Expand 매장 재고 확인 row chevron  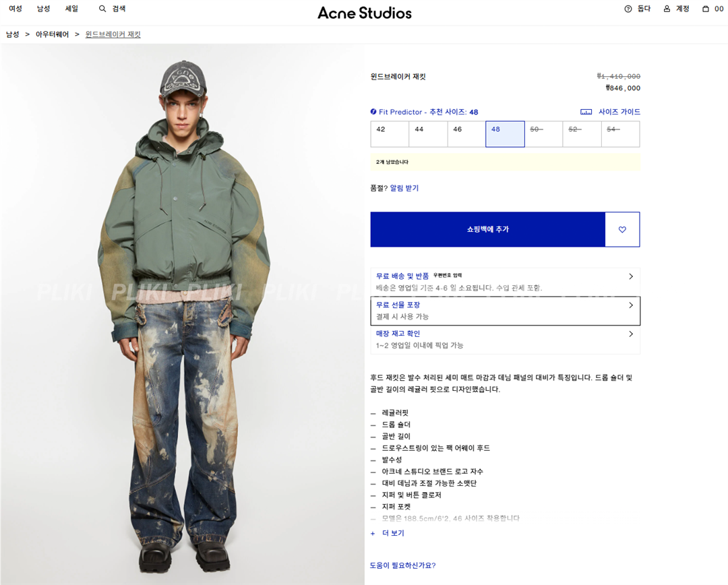(x=630, y=334)
